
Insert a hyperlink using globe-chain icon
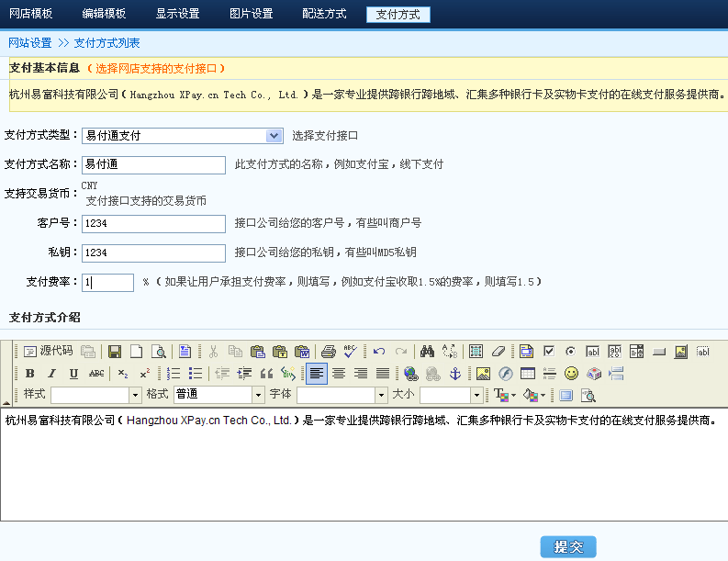click(411, 374)
